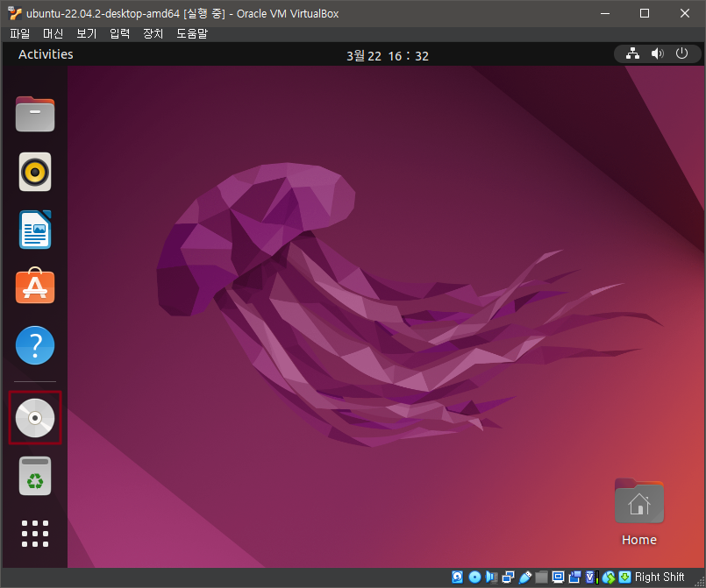The width and height of the screenshot is (706, 588).
Task: Show Applications grid button
Action: (x=35, y=534)
